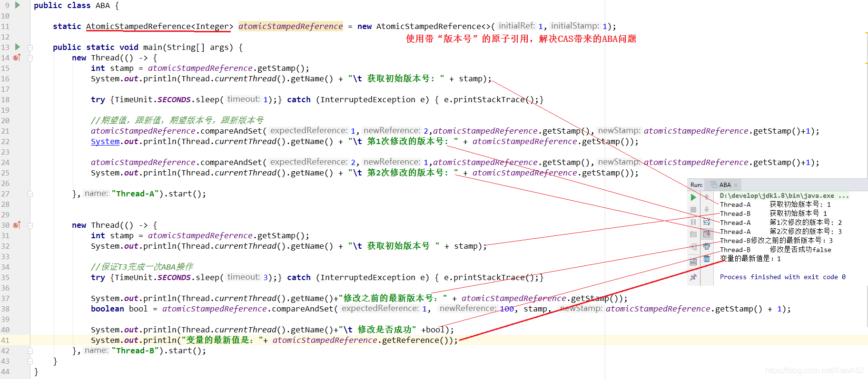Click the lambda gutter icon on line 30
The width and height of the screenshot is (868, 379).
point(17,225)
